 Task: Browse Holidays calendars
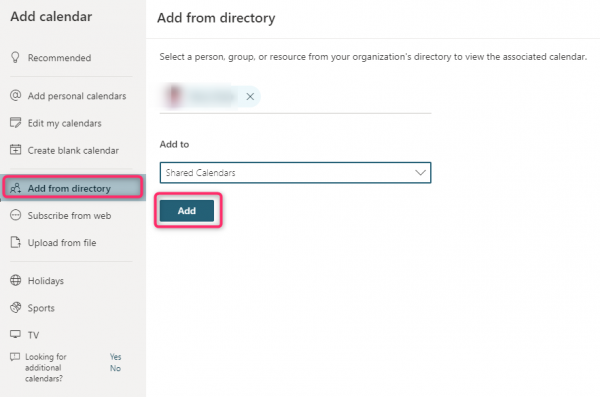pyautogui.click(x=46, y=281)
